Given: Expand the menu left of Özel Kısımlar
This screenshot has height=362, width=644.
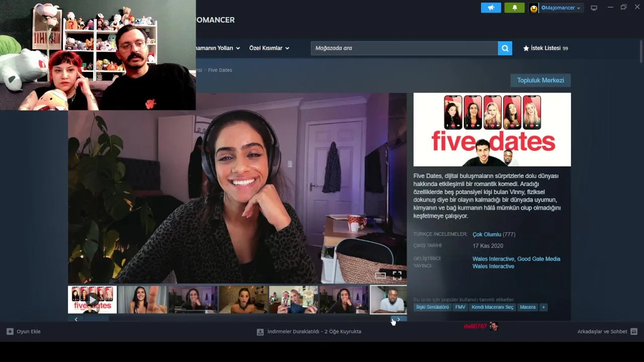Looking at the screenshot, I should 217,48.
